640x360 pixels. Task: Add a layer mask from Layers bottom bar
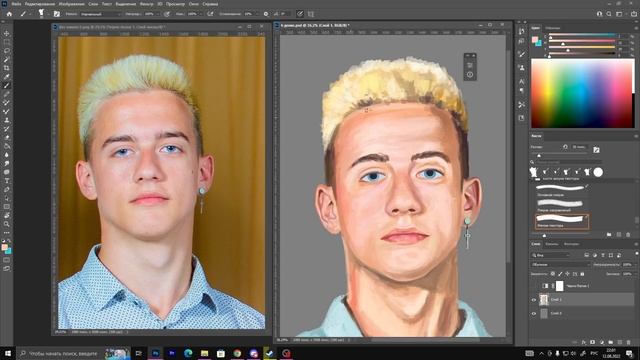593,342
